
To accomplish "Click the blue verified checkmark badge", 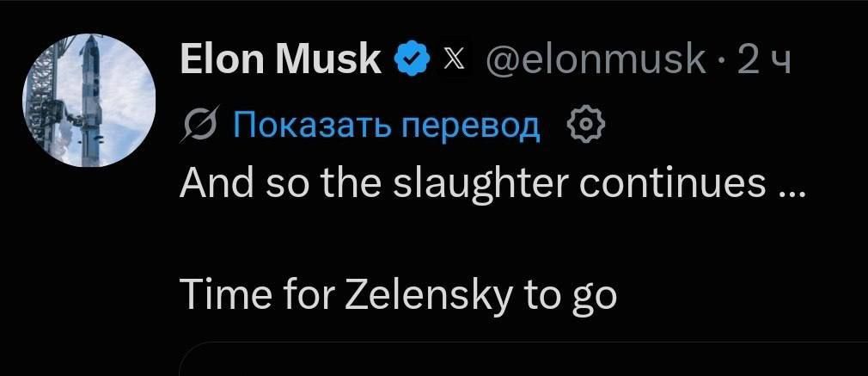I will click(x=412, y=61).
